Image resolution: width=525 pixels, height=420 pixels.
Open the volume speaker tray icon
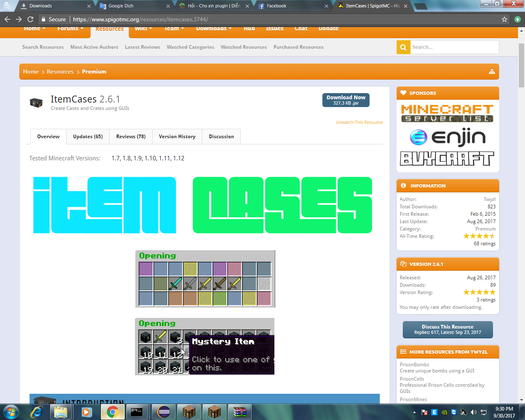click(474, 412)
